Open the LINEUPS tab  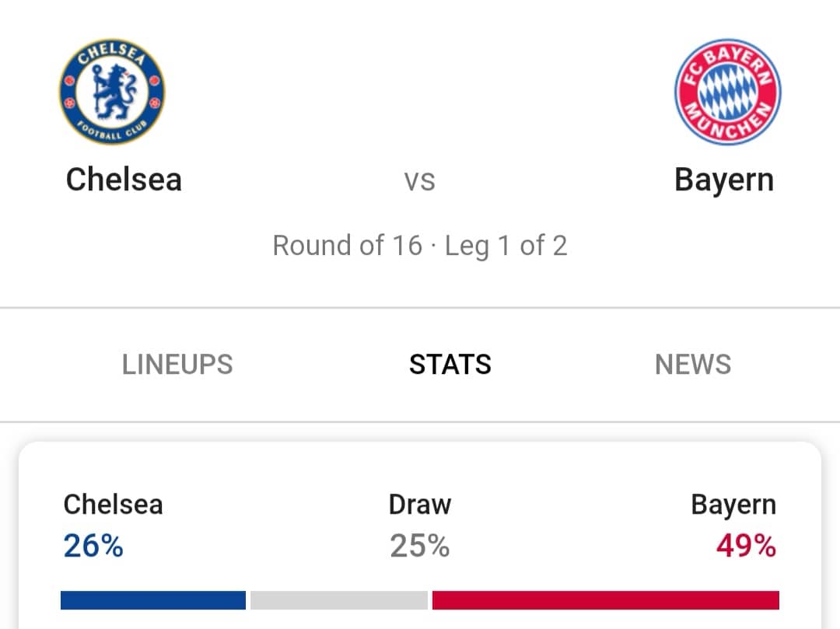coord(177,365)
